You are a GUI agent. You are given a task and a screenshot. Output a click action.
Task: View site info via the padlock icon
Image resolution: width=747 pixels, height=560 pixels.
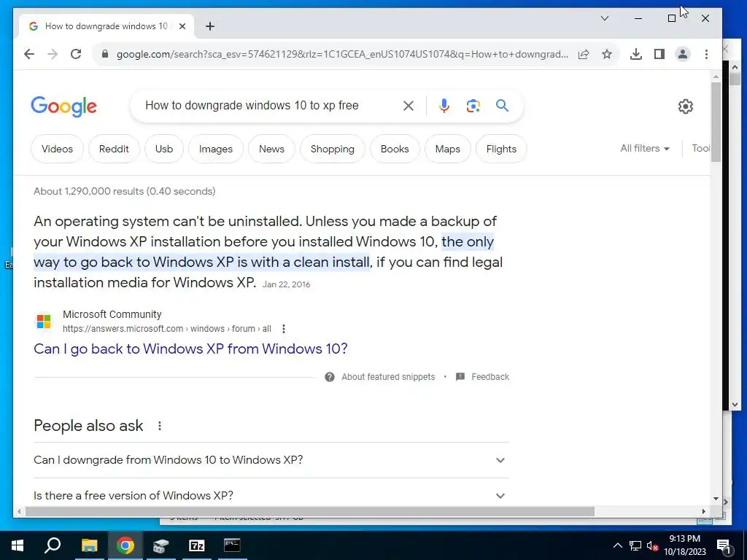[105, 54]
